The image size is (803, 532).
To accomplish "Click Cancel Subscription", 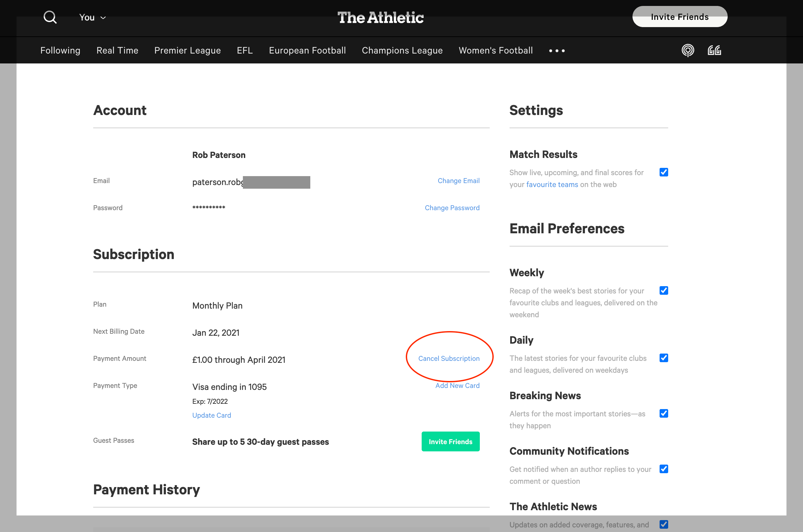I will pos(449,358).
